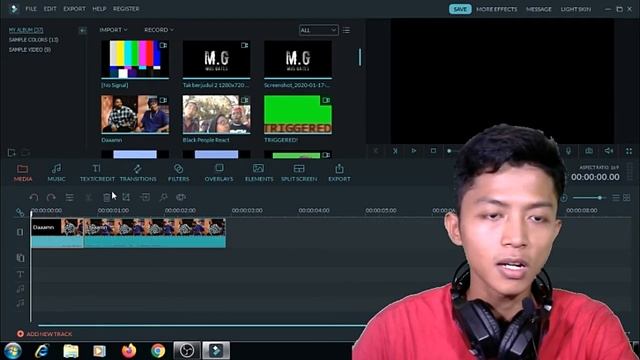Click the add new folder icon
The image size is (640, 360).
(x=11, y=153)
